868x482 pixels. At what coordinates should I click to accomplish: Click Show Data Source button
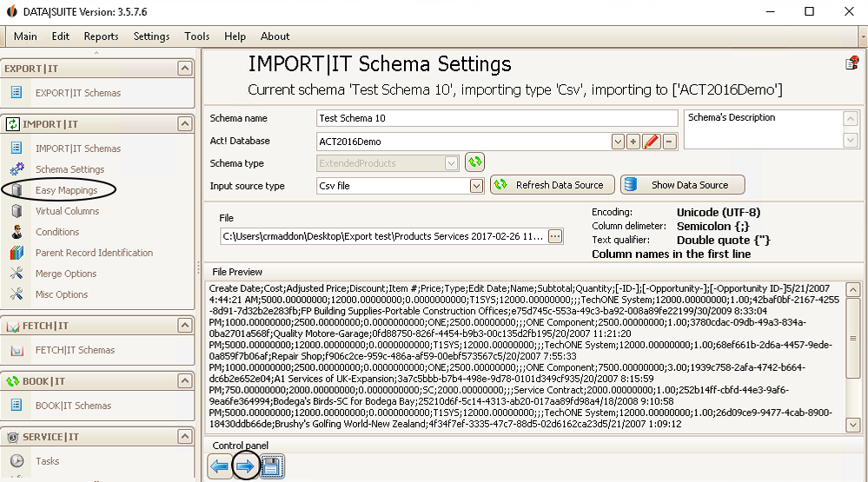coord(683,185)
